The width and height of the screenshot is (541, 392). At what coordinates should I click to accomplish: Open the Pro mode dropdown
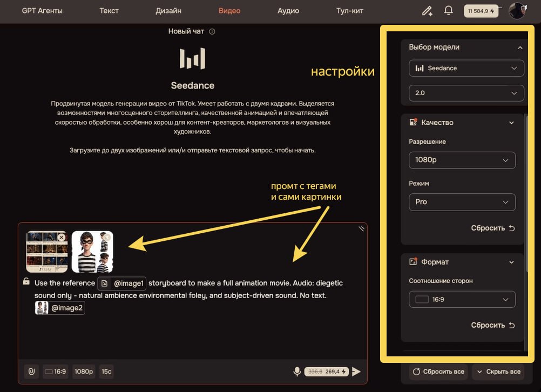click(x=462, y=202)
